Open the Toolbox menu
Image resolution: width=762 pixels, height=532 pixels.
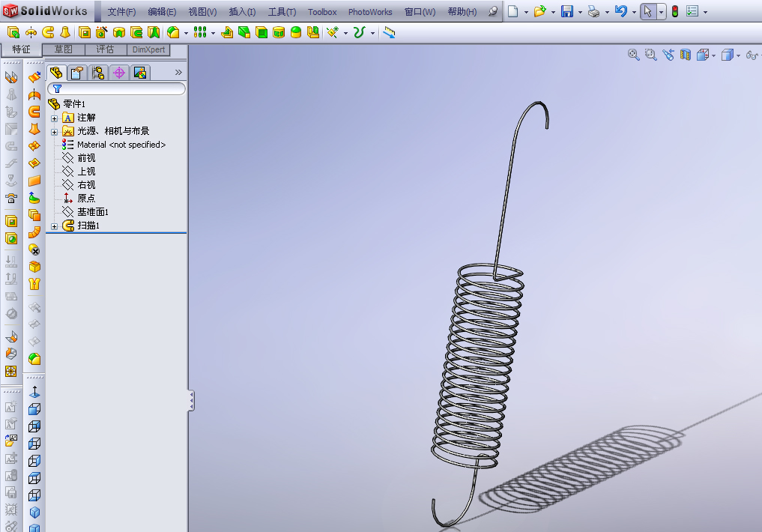tap(322, 12)
